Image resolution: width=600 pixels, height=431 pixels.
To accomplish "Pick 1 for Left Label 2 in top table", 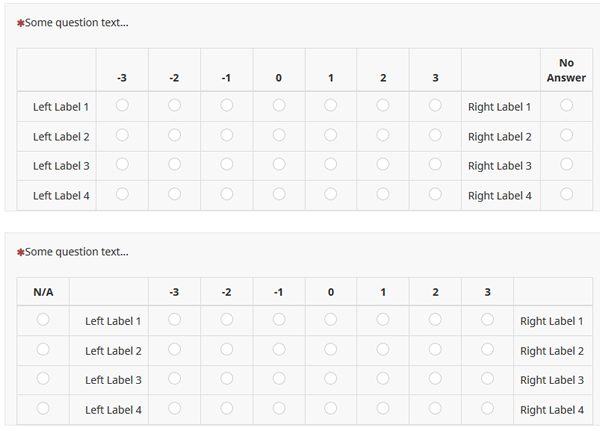I will click(x=331, y=135).
